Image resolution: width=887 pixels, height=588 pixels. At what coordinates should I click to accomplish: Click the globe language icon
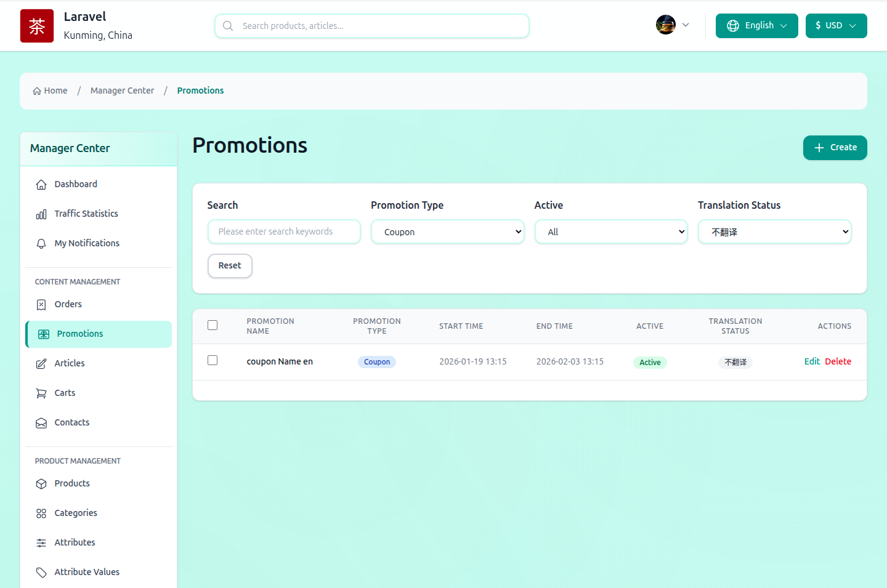733,26
